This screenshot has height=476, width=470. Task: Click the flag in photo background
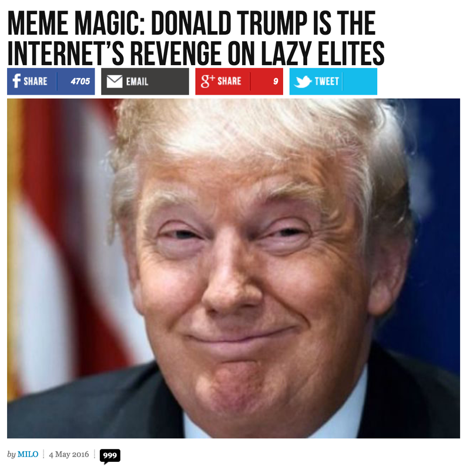(61, 243)
